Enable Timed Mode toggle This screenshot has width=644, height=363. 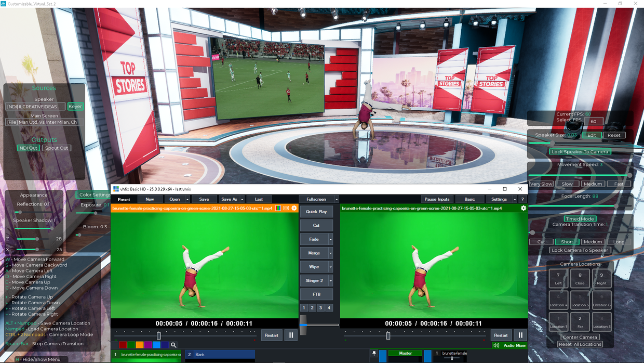580,219
